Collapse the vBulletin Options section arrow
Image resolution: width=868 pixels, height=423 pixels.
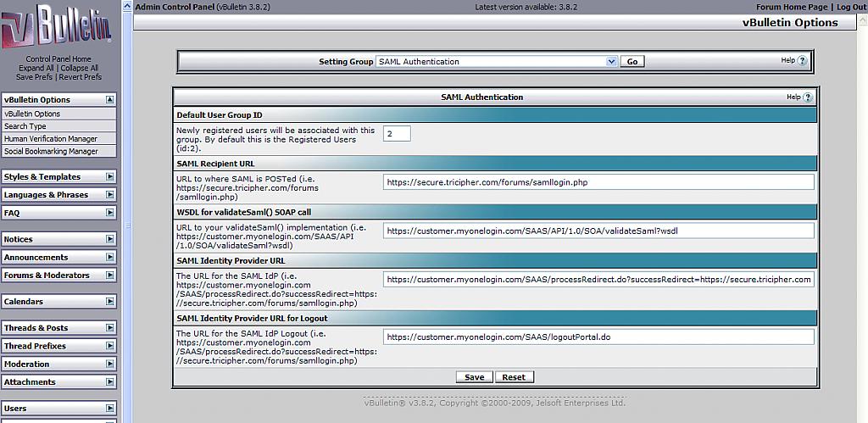[110, 100]
